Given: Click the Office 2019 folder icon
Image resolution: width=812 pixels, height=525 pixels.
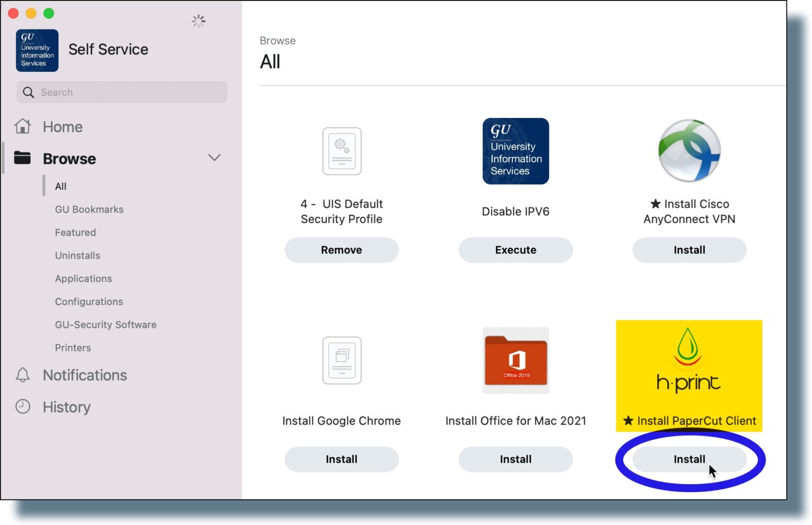Looking at the screenshot, I should [x=515, y=361].
